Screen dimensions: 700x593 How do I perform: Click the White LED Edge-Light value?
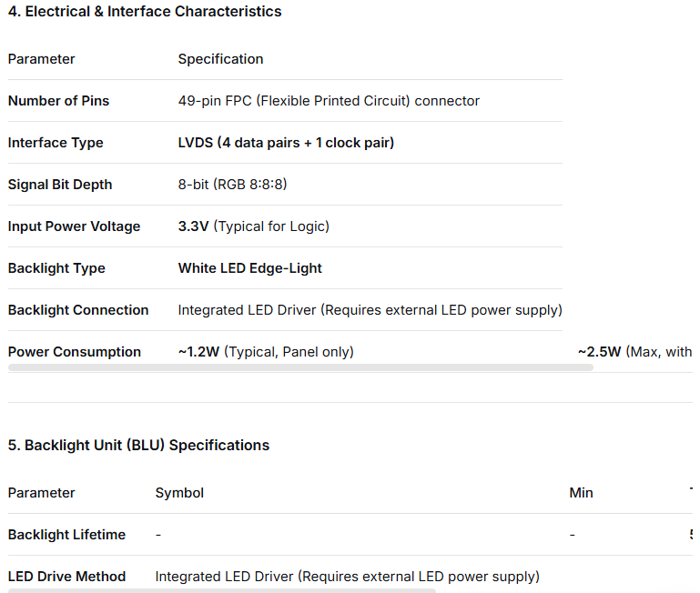(x=249, y=268)
